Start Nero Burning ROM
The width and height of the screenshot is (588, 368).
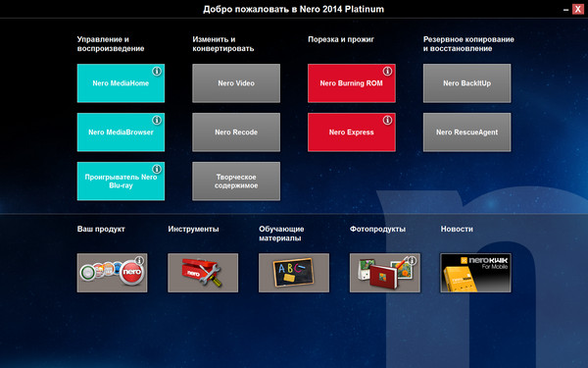click(352, 83)
